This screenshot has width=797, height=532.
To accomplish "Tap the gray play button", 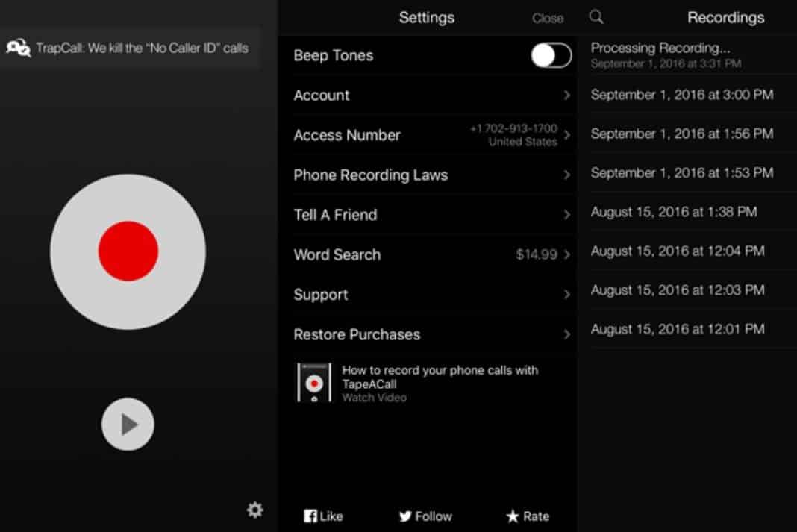I will click(128, 425).
